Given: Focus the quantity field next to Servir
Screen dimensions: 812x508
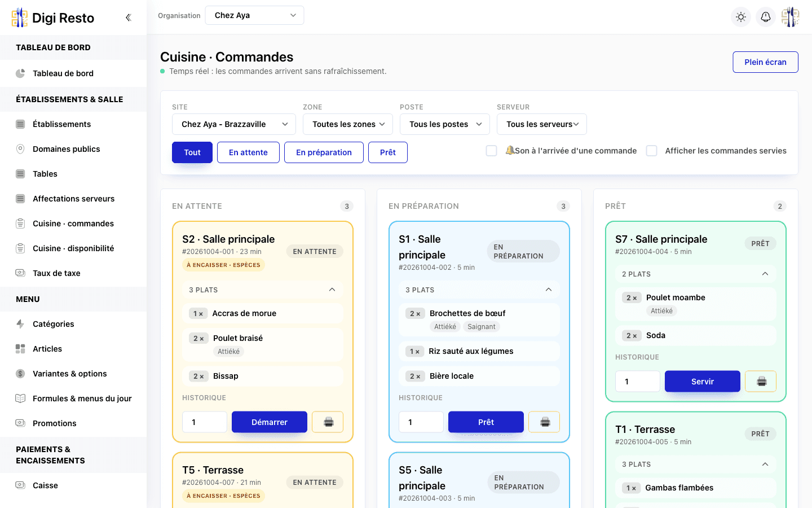Looking at the screenshot, I should tap(638, 381).
